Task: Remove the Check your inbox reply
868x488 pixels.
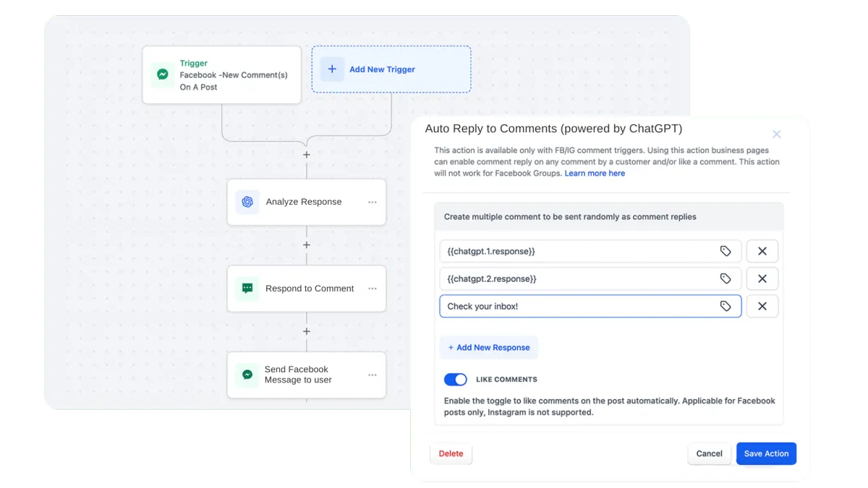Action: (762, 307)
